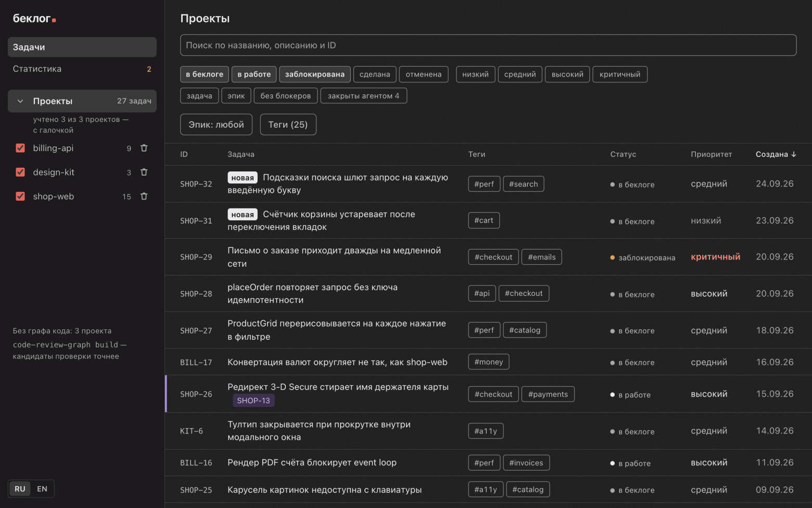The width and height of the screenshot is (812, 508).
Task: Switch interface language to EN
Action: coord(42,489)
